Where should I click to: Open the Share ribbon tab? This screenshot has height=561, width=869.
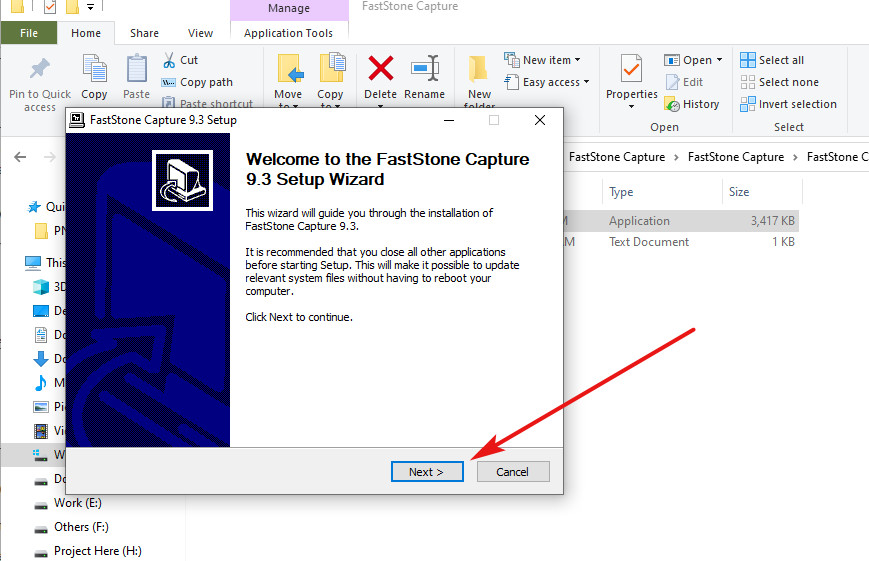click(x=144, y=33)
